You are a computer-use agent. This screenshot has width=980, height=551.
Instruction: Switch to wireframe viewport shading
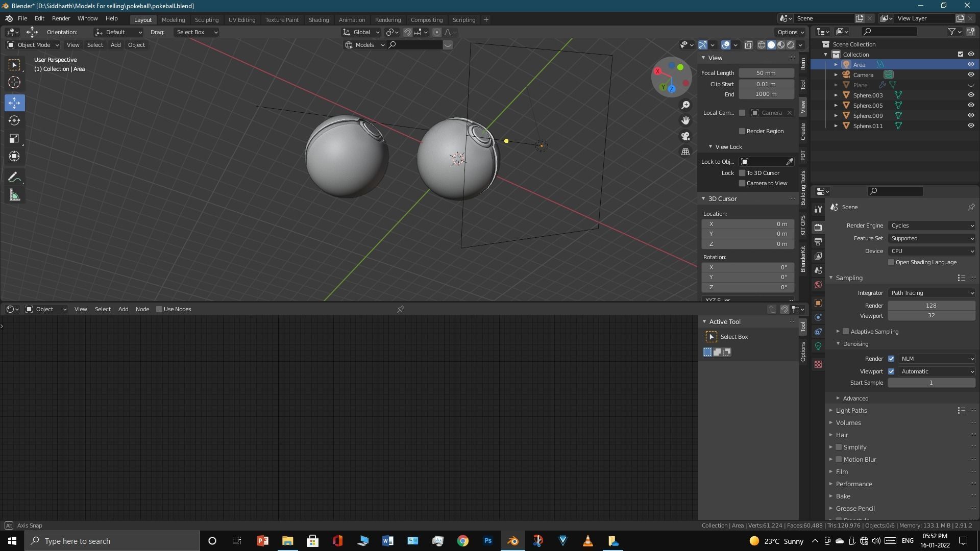[x=761, y=45]
